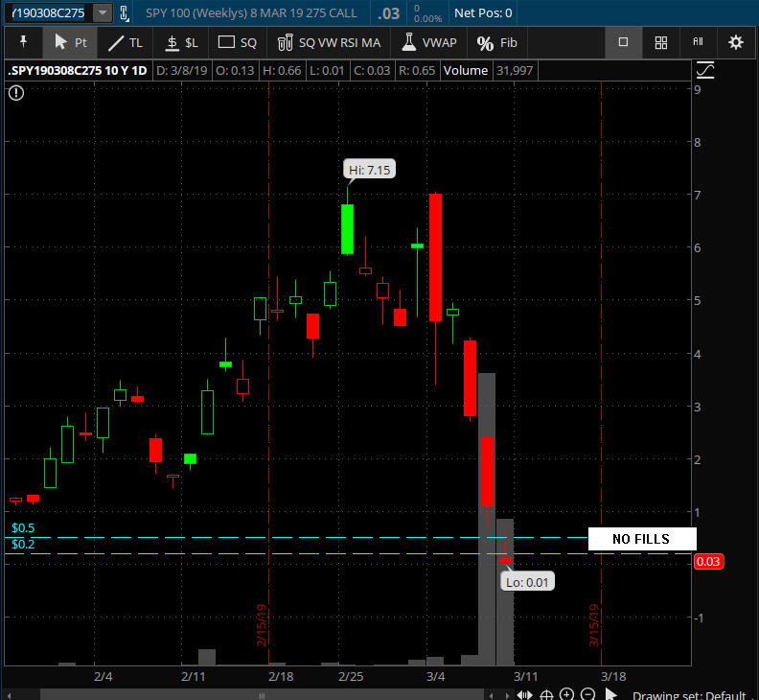Click the scrollbar right arrow near the zoom icons
This screenshot has width=759, height=700.
click(507, 695)
